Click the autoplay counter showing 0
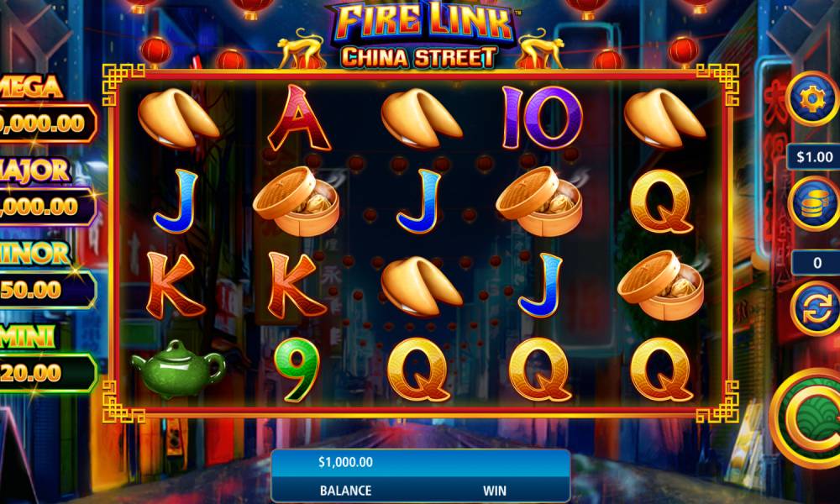 tap(816, 262)
